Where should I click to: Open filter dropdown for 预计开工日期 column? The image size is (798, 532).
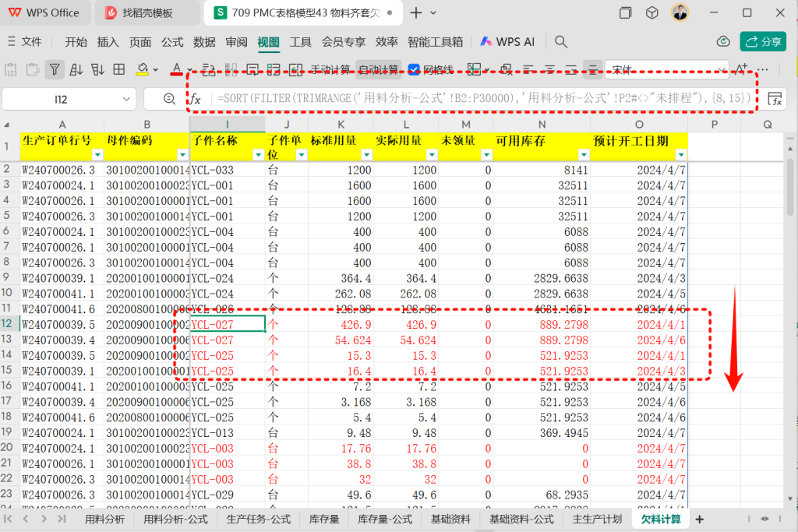(681, 155)
